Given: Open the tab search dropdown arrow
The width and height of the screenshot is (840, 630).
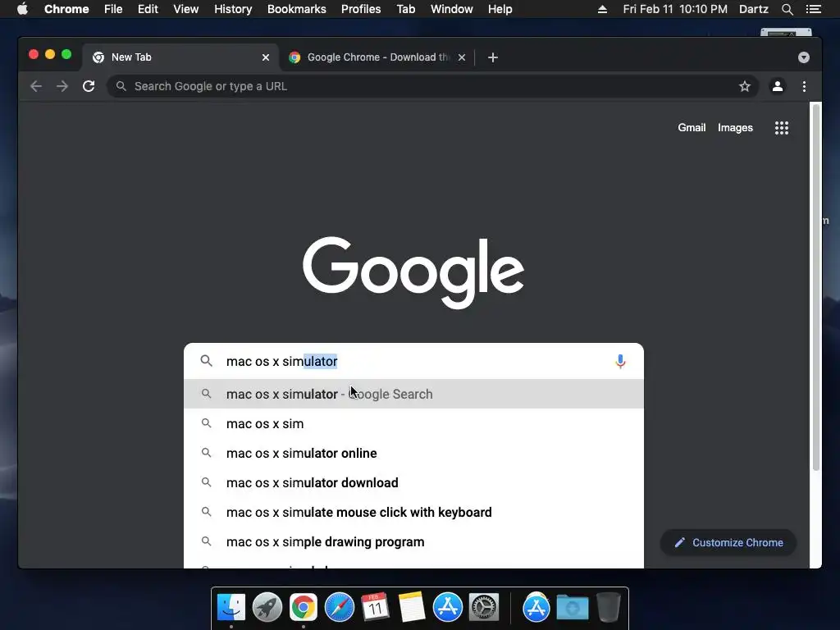Looking at the screenshot, I should click(804, 57).
